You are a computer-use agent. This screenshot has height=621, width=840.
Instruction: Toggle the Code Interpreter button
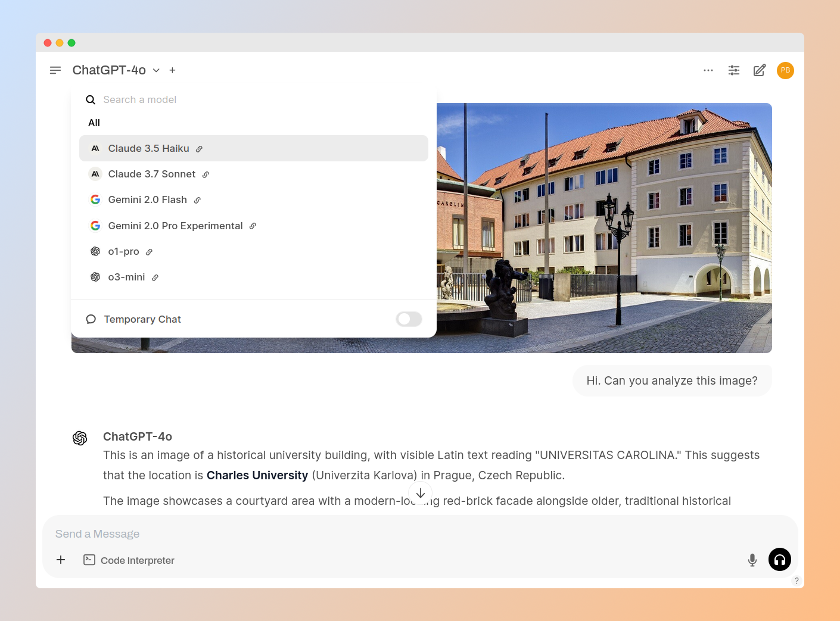129,560
